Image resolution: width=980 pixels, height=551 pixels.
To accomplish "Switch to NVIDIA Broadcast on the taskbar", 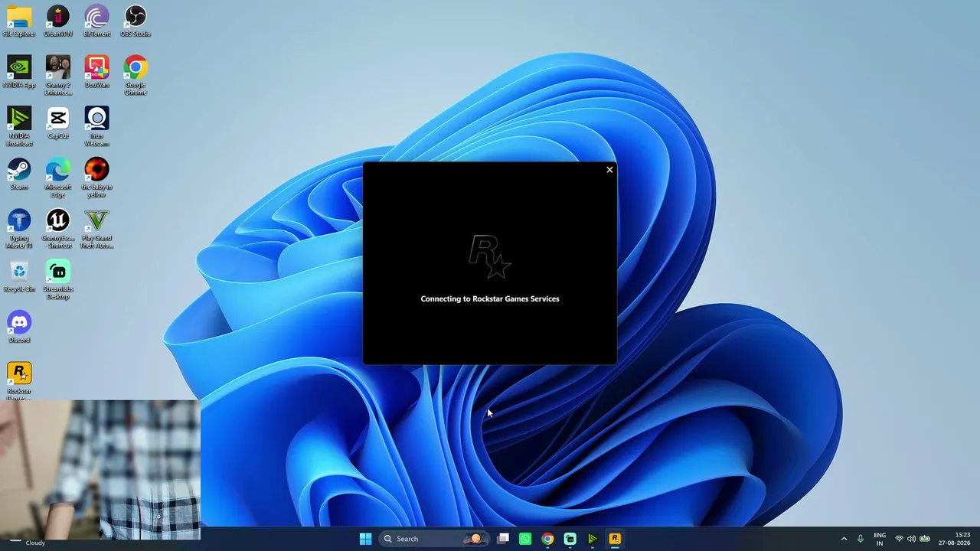I will 592,539.
